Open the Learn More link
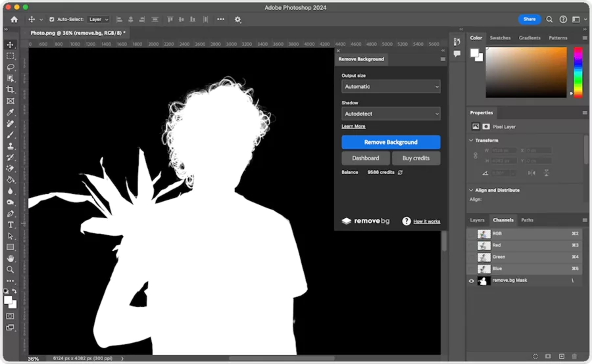This screenshot has height=364, width=592. 353,126
